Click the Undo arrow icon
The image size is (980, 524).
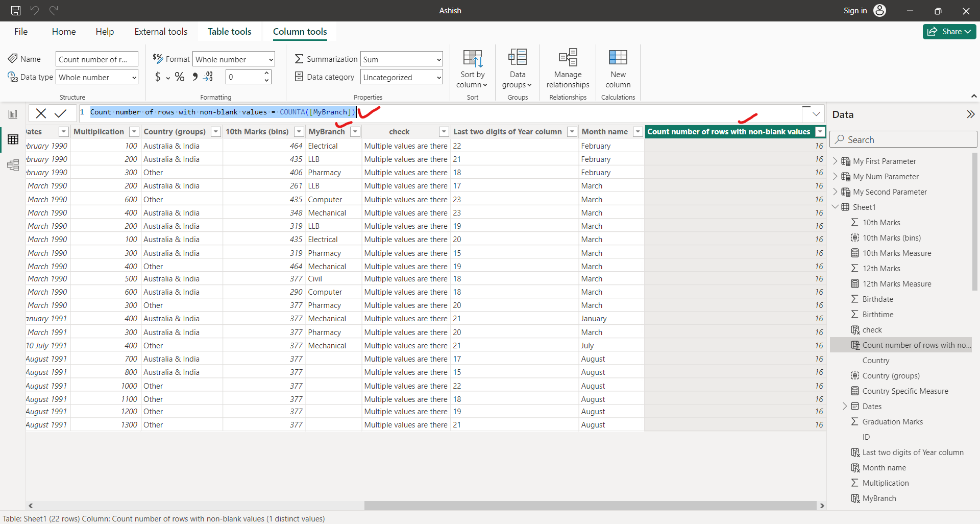coord(35,10)
